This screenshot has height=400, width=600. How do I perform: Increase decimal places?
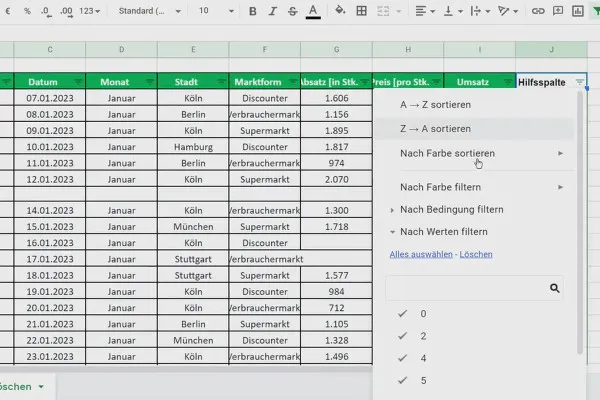66,11
